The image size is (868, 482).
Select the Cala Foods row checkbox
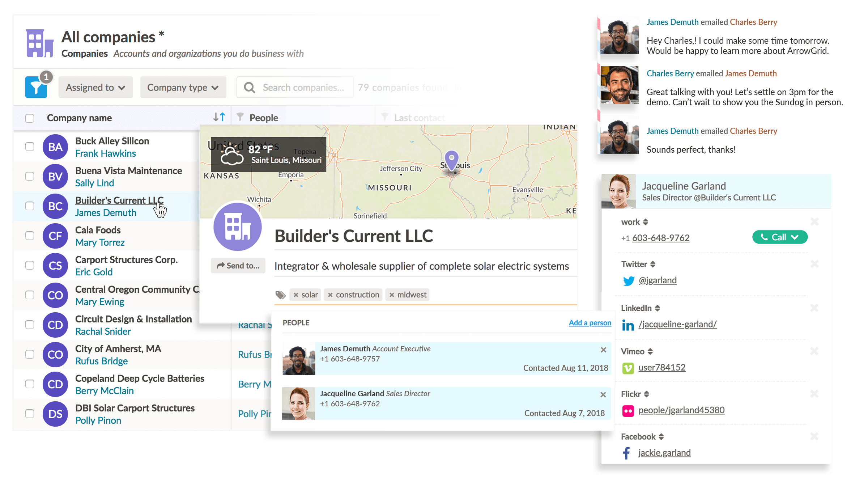click(30, 236)
